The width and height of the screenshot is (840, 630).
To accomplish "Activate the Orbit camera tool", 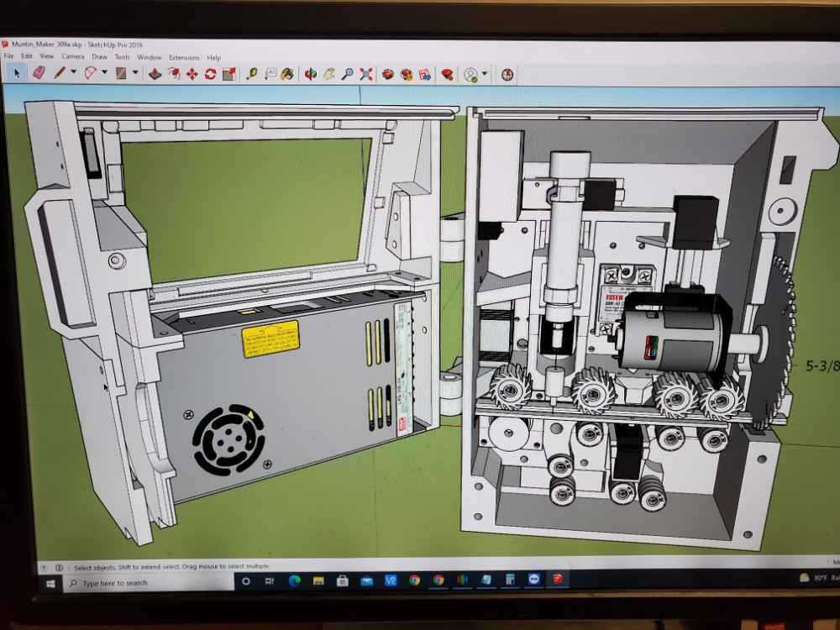I will (311, 74).
